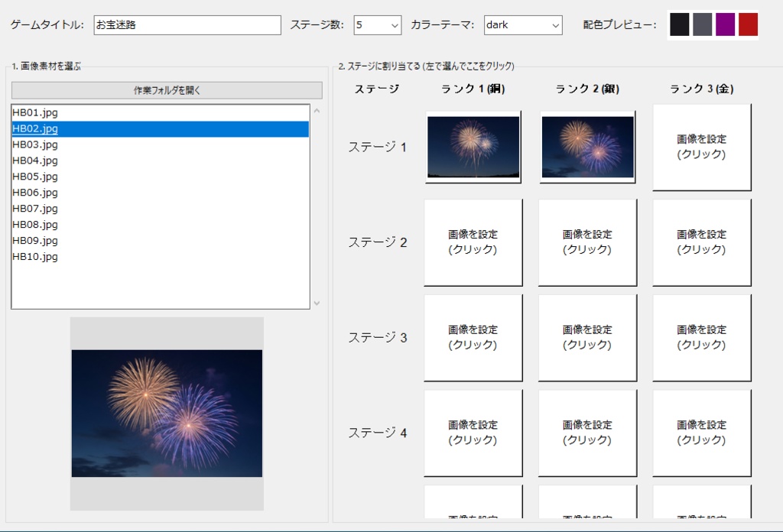
Task: Select HB09.jpg in the file list
Action: [x=161, y=241]
